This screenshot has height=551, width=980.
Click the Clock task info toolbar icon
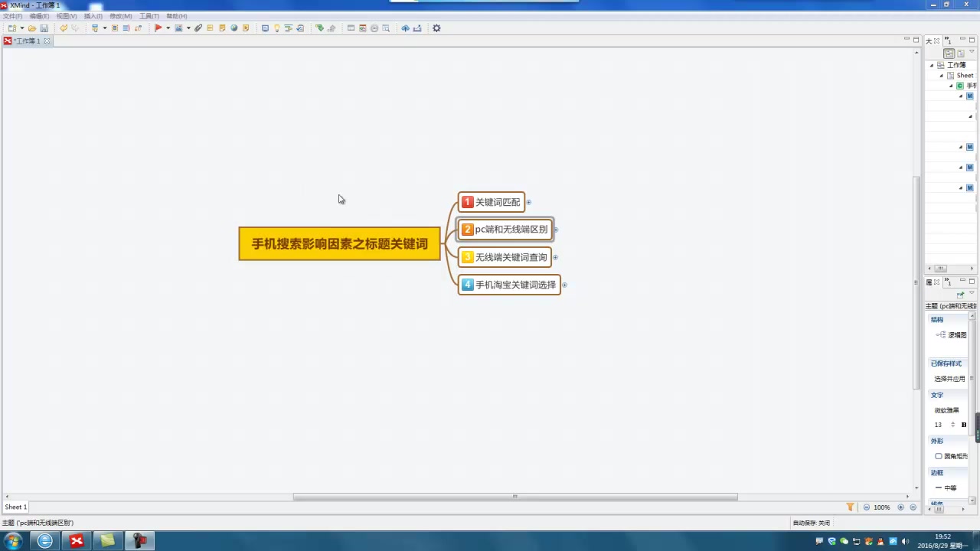[x=374, y=28]
